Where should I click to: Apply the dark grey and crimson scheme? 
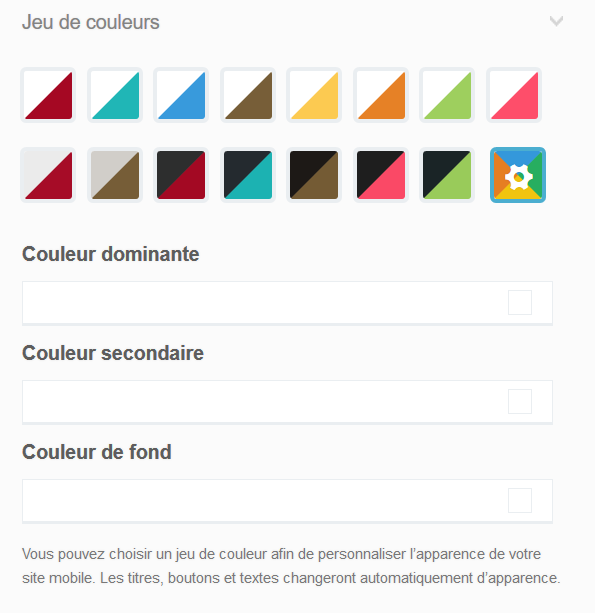181,175
